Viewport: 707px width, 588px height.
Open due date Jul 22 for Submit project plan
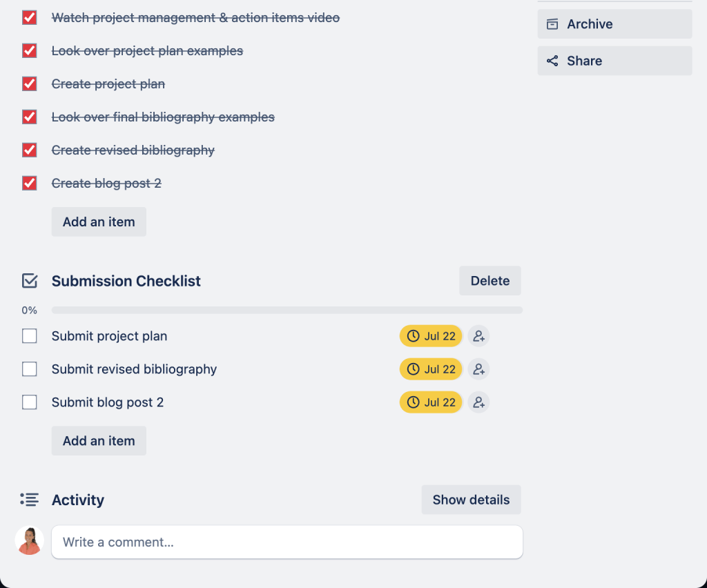coord(431,336)
